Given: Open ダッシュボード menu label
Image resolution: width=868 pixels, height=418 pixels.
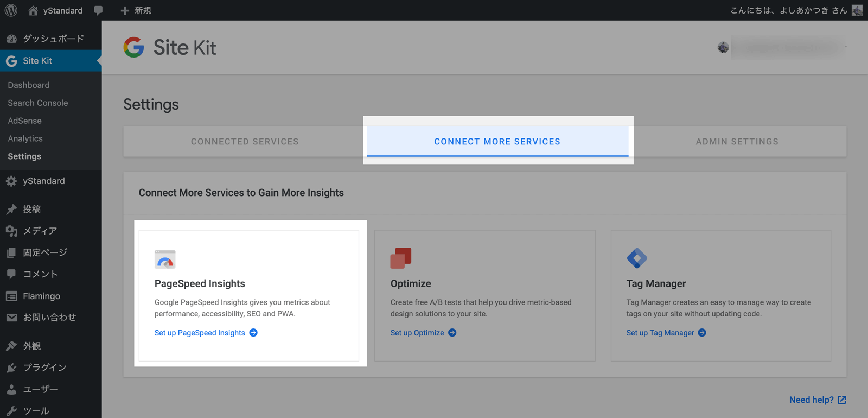Looking at the screenshot, I should [54, 39].
